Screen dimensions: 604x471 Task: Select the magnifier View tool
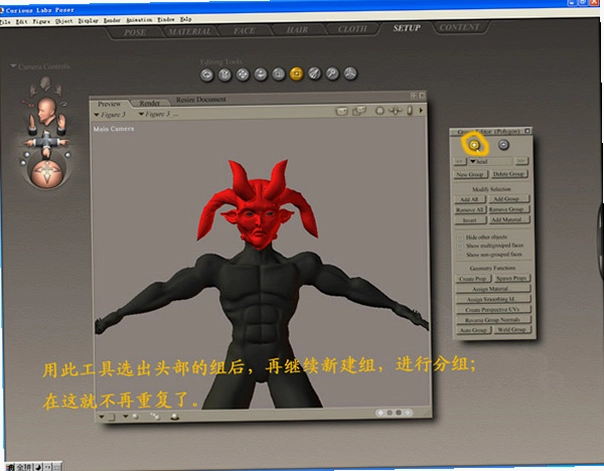pyautogui.click(x=332, y=73)
